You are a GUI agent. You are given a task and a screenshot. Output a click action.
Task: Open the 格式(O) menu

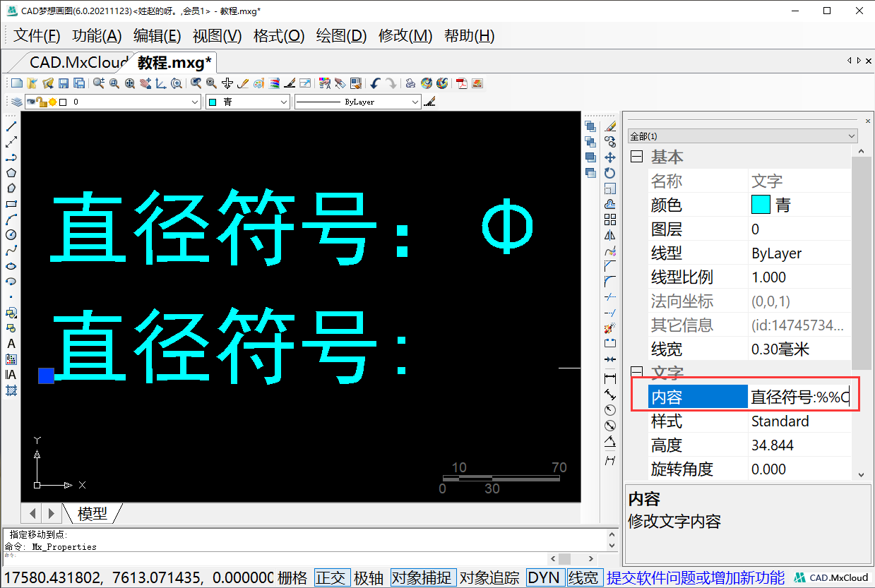[279, 36]
